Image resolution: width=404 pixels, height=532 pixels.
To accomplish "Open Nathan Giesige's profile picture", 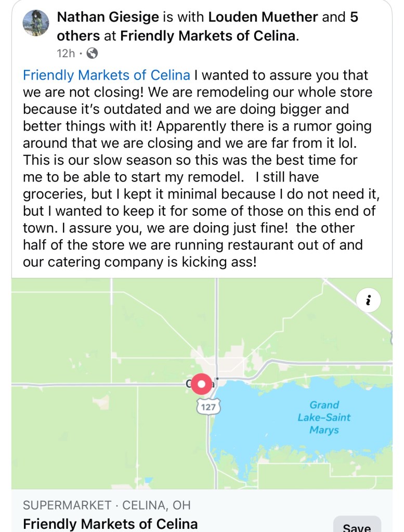I will (x=36, y=23).
